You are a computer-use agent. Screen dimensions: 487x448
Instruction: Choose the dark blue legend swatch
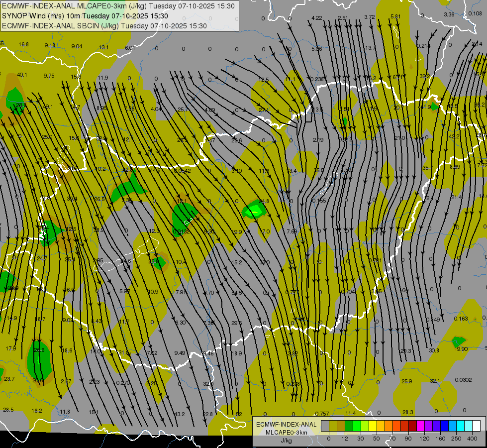coord(444,426)
